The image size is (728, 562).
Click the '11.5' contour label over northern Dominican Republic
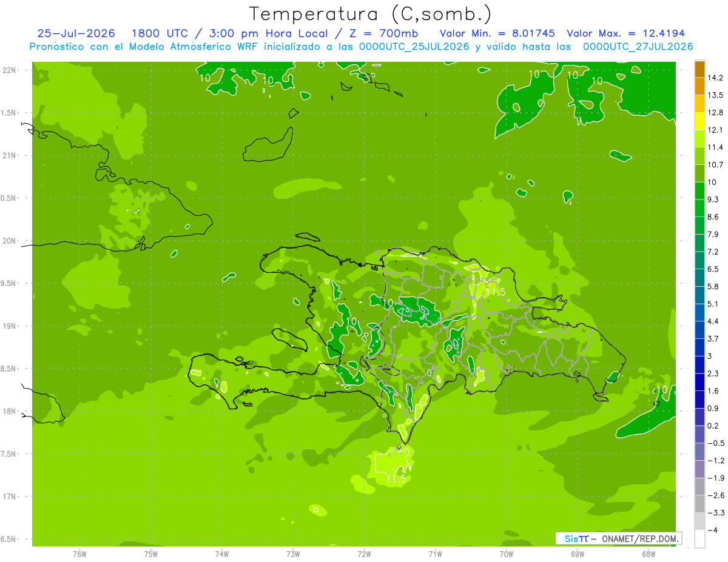pyautogui.click(x=495, y=292)
